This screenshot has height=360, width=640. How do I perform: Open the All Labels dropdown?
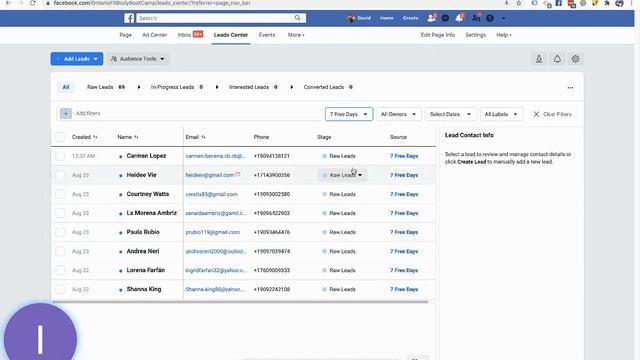(501, 114)
